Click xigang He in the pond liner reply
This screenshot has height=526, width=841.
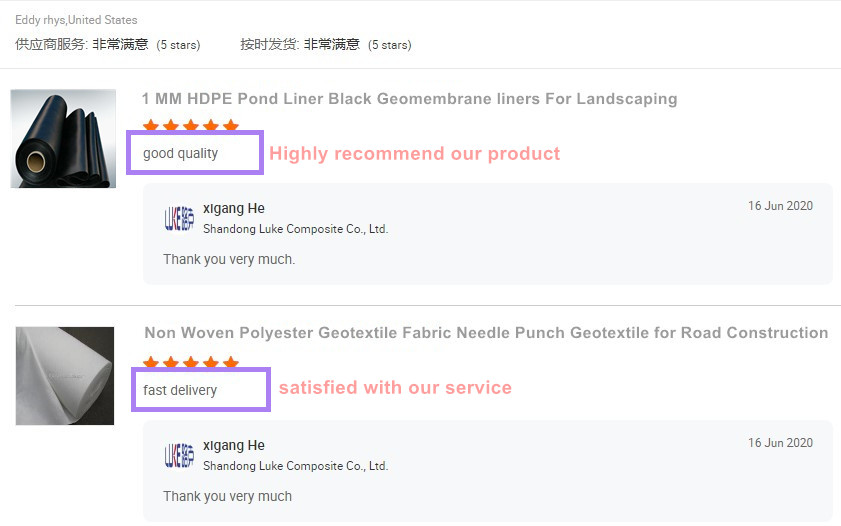point(233,209)
